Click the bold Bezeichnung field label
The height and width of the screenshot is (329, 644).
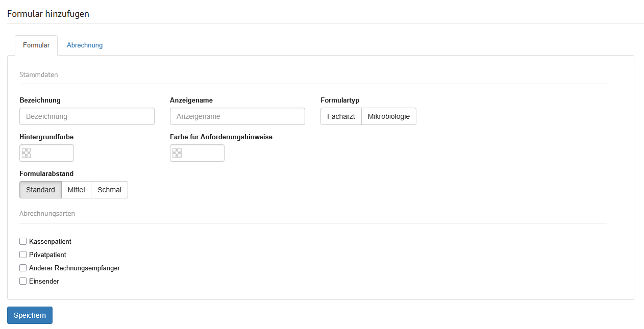pyautogui.click(x=40, y=100)
